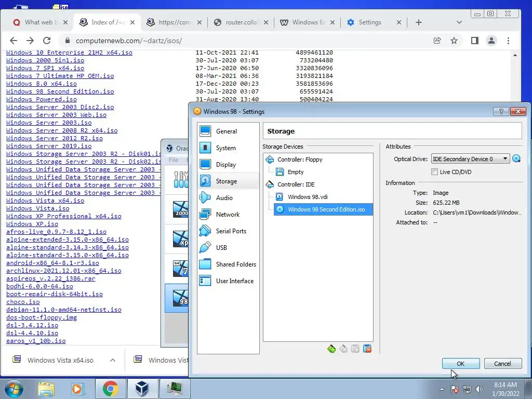Click the add controller icon below storage list
This screenshot has width=532, height=399.
331,349
